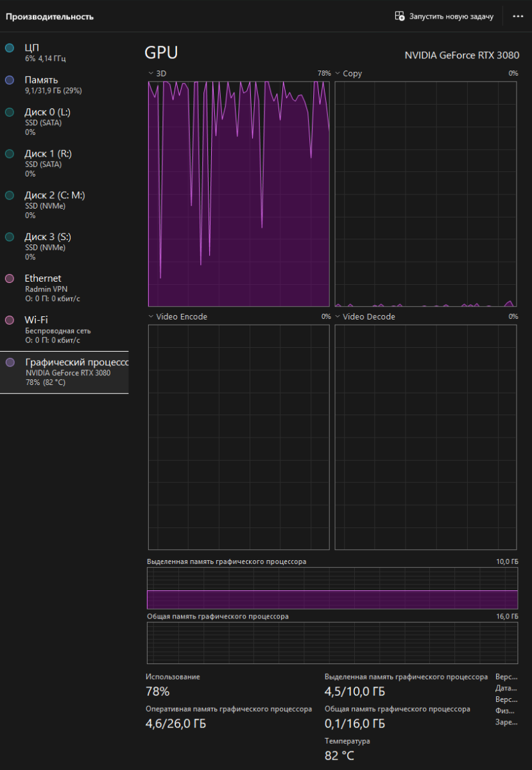Open the Copy graph engine dropdown
This screenshot has height=770, width=532.
338,74
